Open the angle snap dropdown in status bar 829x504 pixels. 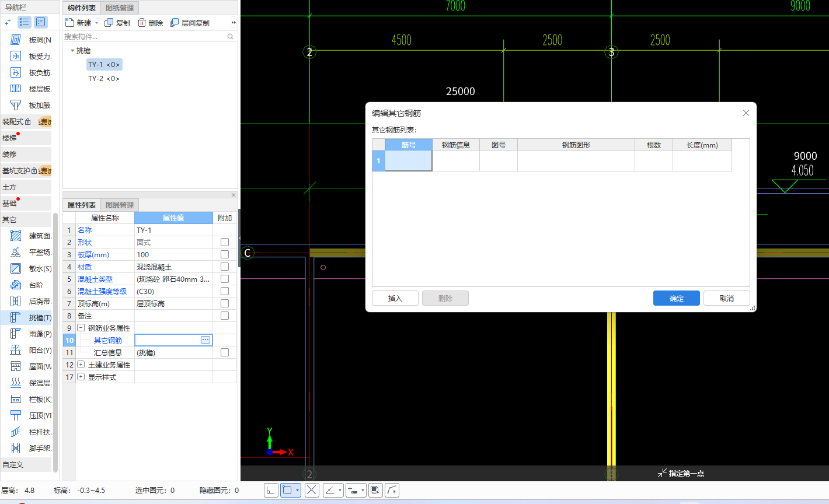[x=340, y=491]
